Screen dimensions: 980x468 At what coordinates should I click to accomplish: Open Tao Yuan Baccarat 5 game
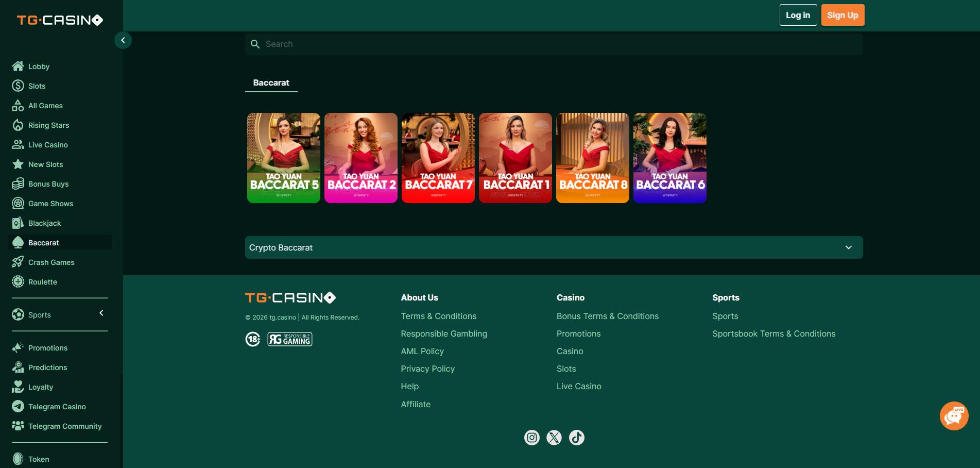[284, 158]
